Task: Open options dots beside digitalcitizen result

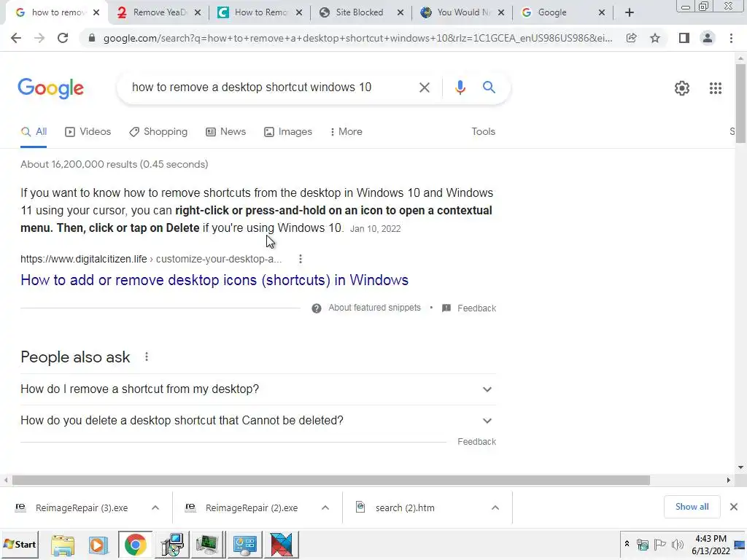Action: (300, 259)
